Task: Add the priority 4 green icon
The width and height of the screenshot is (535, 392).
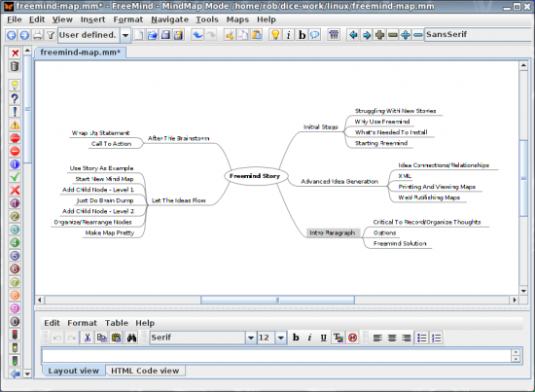Action: 15,242
